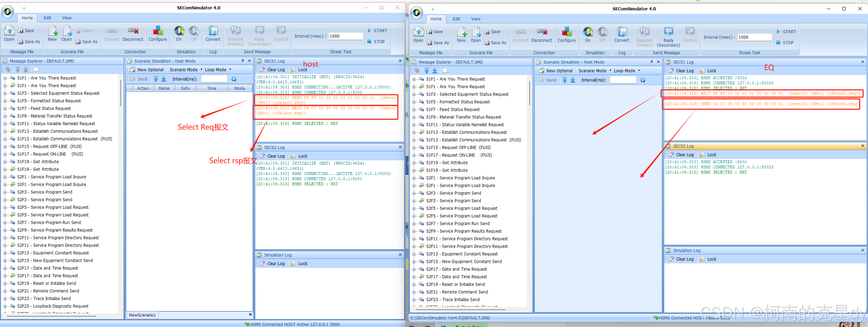The image size is (868, 327).
Task: Click START stress test in right window
Action: [x=786, y=31]
